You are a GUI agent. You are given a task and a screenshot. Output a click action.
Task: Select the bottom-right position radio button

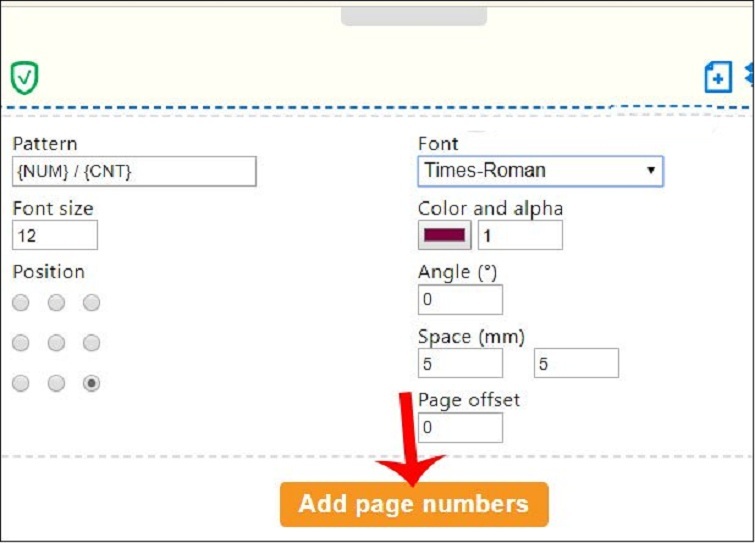click(x=91, y=383)
